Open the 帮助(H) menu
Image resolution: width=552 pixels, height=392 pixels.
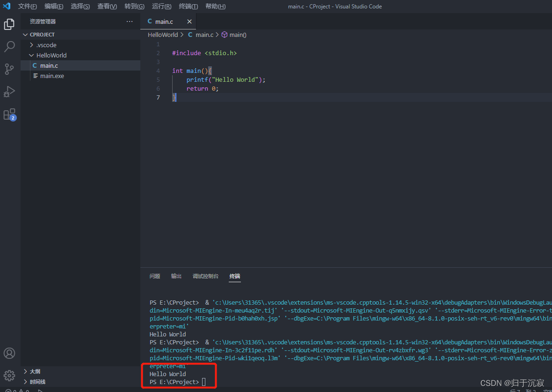tap(216, 7)
